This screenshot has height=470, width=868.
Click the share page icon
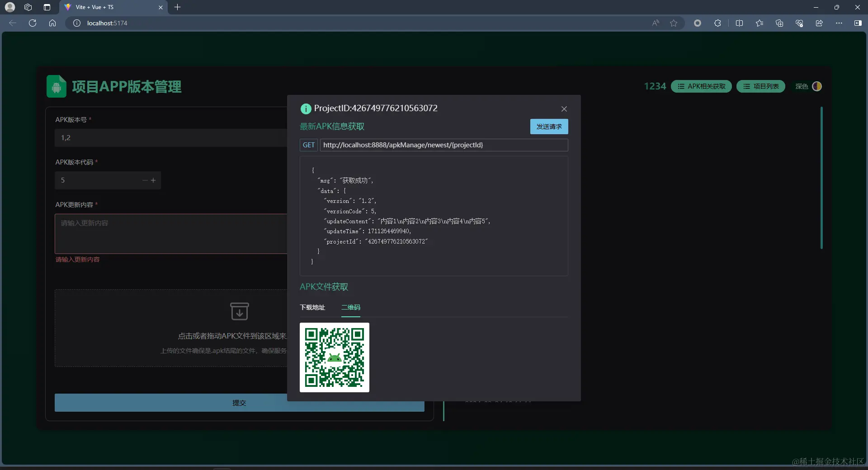pyautogui.click(x=819, y=23)
